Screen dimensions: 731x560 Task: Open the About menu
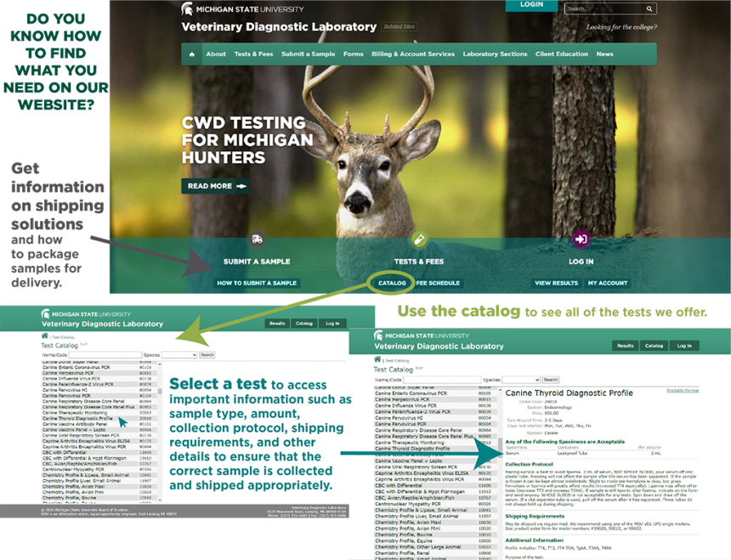pos(216,54)
